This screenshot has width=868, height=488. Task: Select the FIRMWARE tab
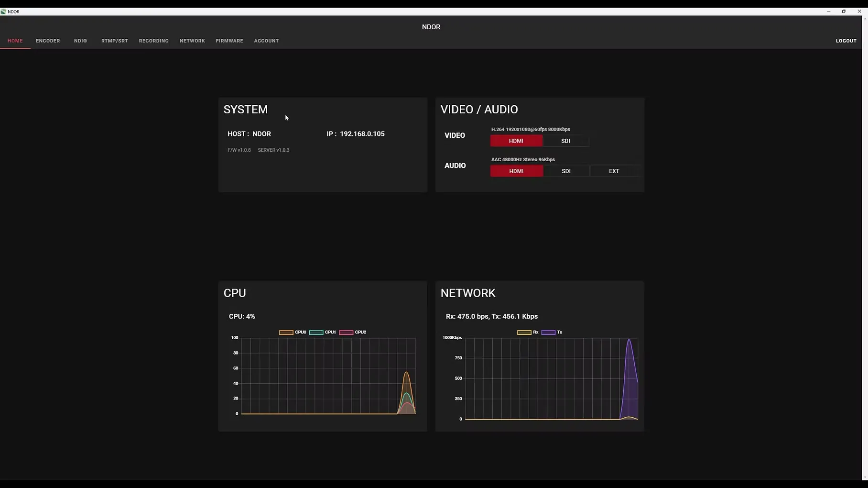[229, 41]
